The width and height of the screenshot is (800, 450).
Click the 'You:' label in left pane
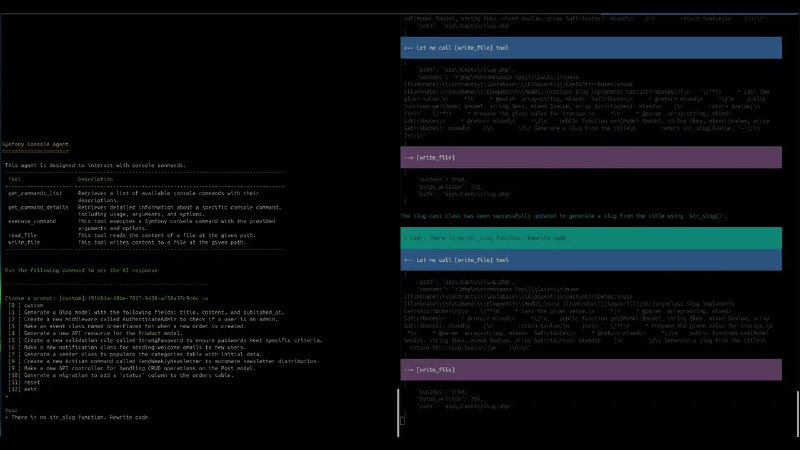click(11, 411)
